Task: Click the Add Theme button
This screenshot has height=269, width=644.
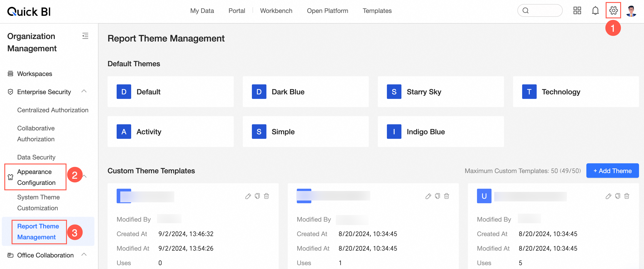Action: (x=612, y=171)
